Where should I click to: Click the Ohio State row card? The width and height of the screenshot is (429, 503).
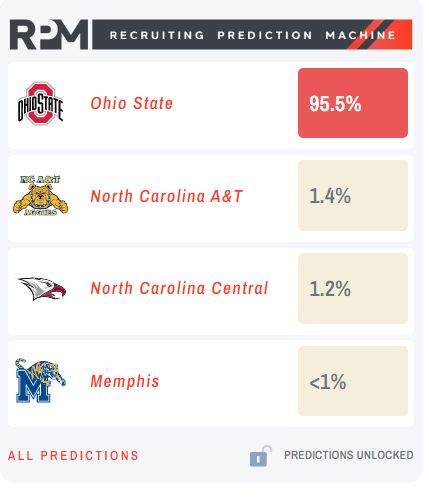[211, 105]
